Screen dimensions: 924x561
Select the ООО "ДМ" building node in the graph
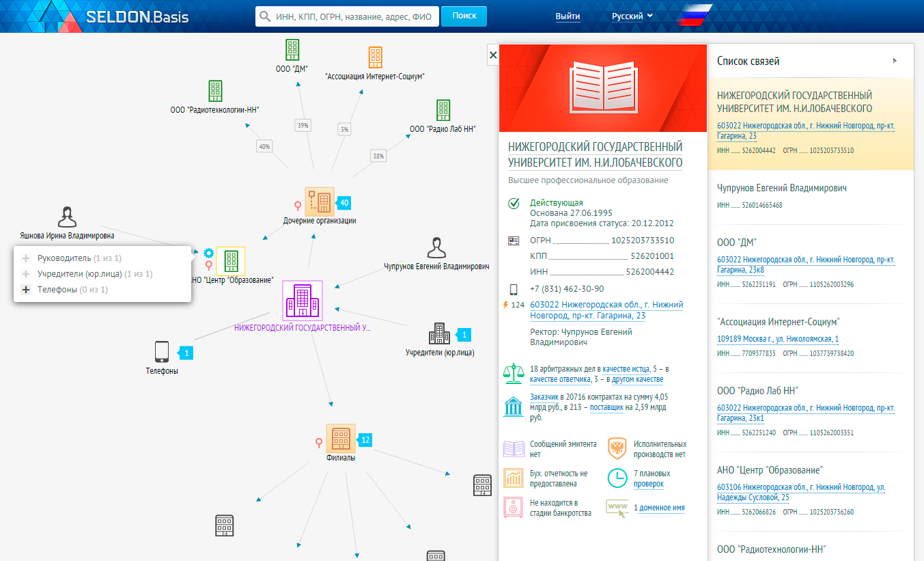pyautogui.click(x=292, y=50)
